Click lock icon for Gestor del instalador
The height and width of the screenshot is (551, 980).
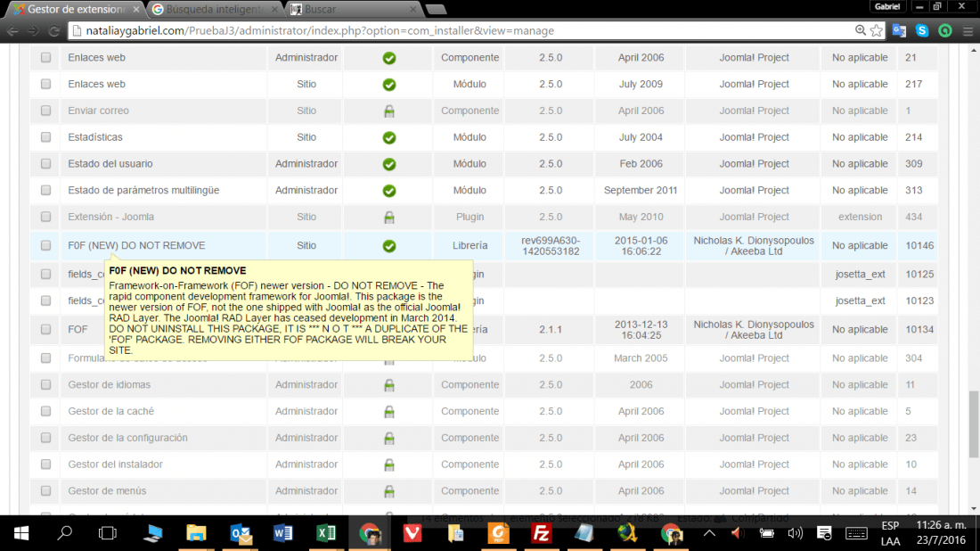click(388, 465)
